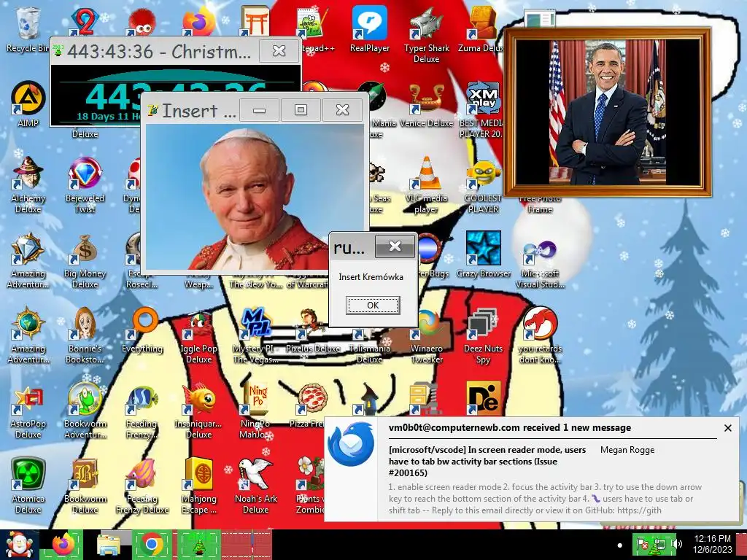Click the pope picture in Insert window

pyautogui.click(x=256, y=197)
